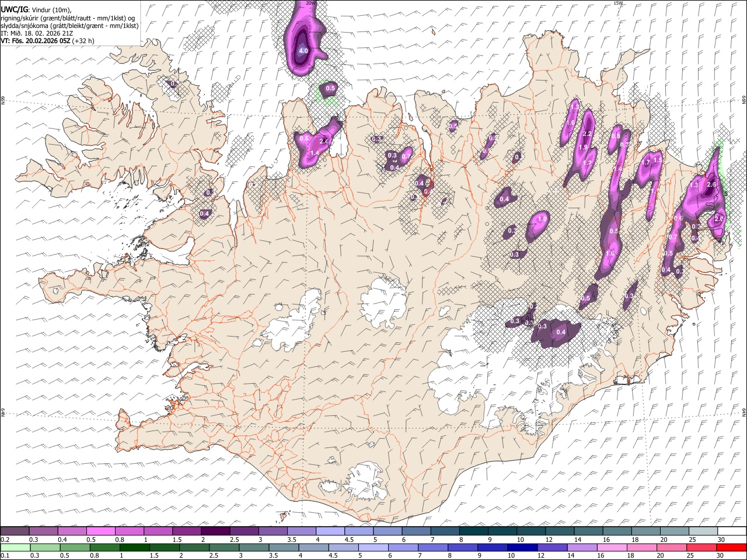
Task: Click the 0.8 orchid swatch in upper legend row
Action: coord(129,531)
